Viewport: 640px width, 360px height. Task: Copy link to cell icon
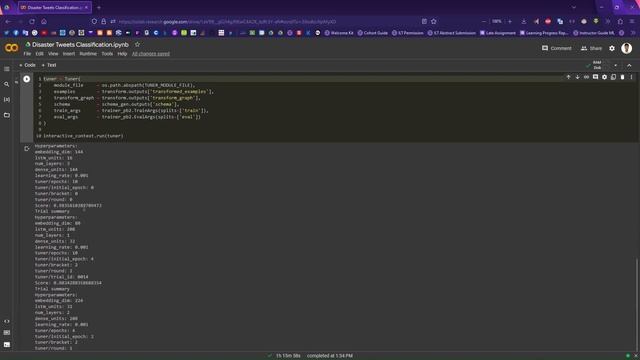coord(586,77)
